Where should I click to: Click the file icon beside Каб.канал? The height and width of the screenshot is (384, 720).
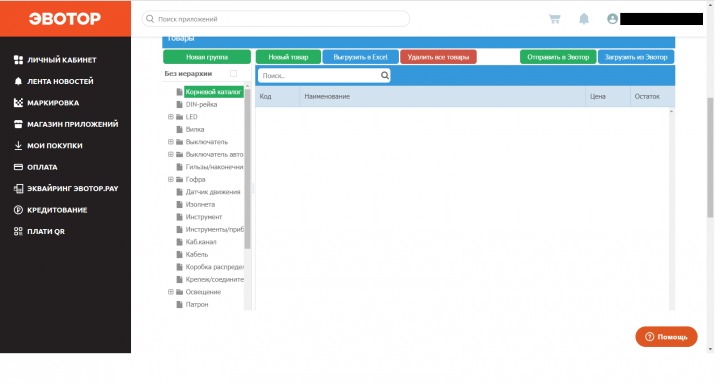[x=180, y=242]
